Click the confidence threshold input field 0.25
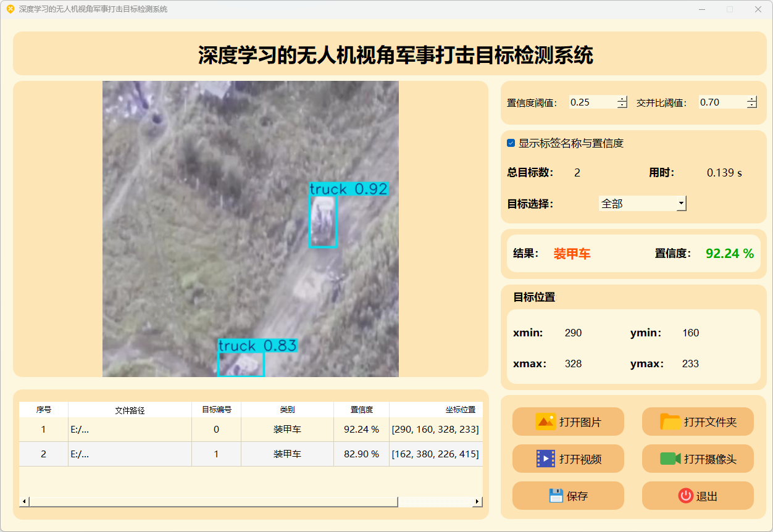This screenshot has height=532, width=773. coord(591,102)
